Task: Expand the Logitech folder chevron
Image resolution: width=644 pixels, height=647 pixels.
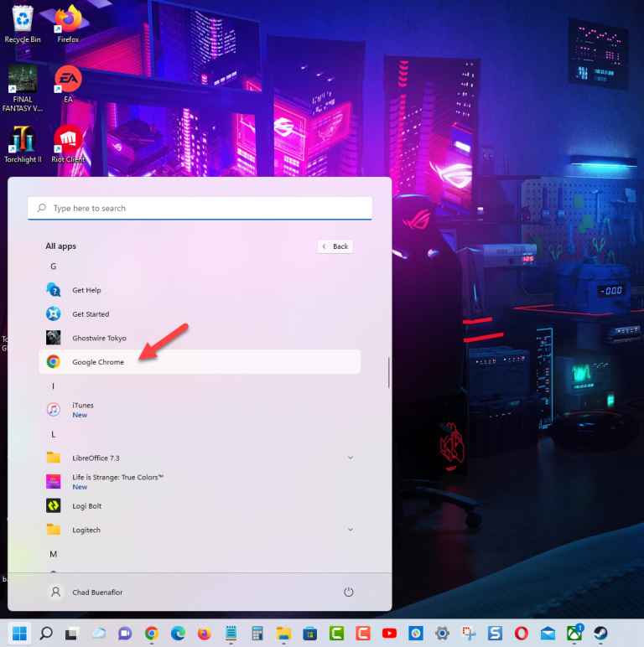Action: (350, 530)
